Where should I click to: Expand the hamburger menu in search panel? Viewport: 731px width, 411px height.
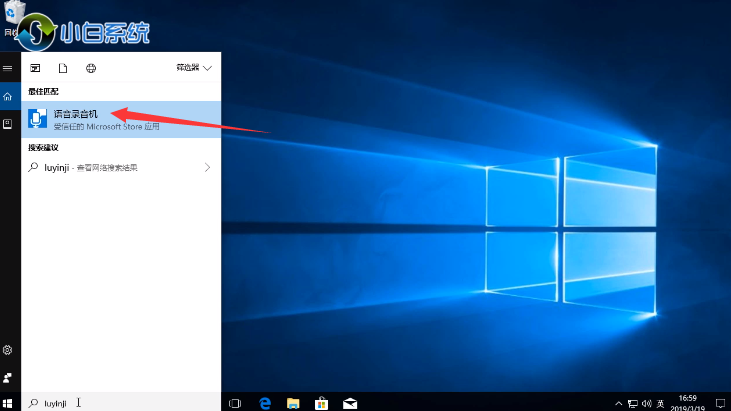click(x=8, y=68)
